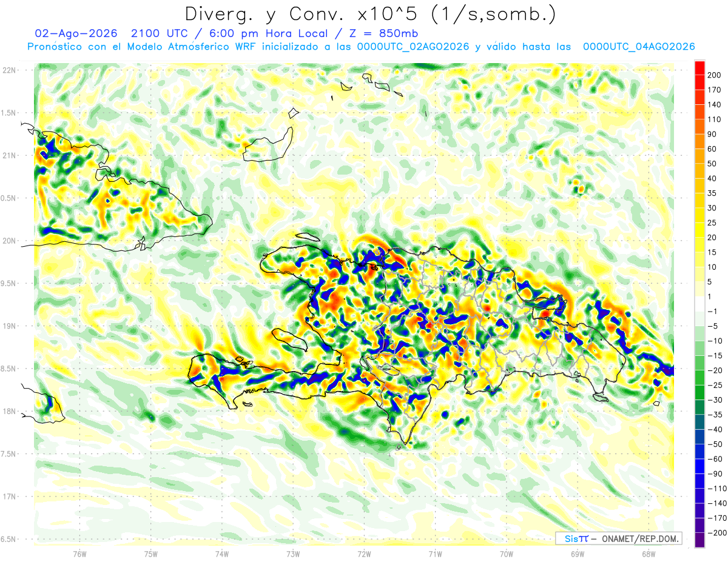Click the '6.5N' latitude label

click(9, 539)
